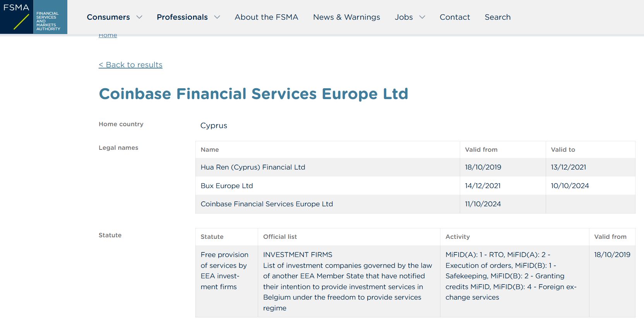Expand the Jobs dropdown chevron
The height and width of the screenshot is (324, 644).
tap(422, 17)
